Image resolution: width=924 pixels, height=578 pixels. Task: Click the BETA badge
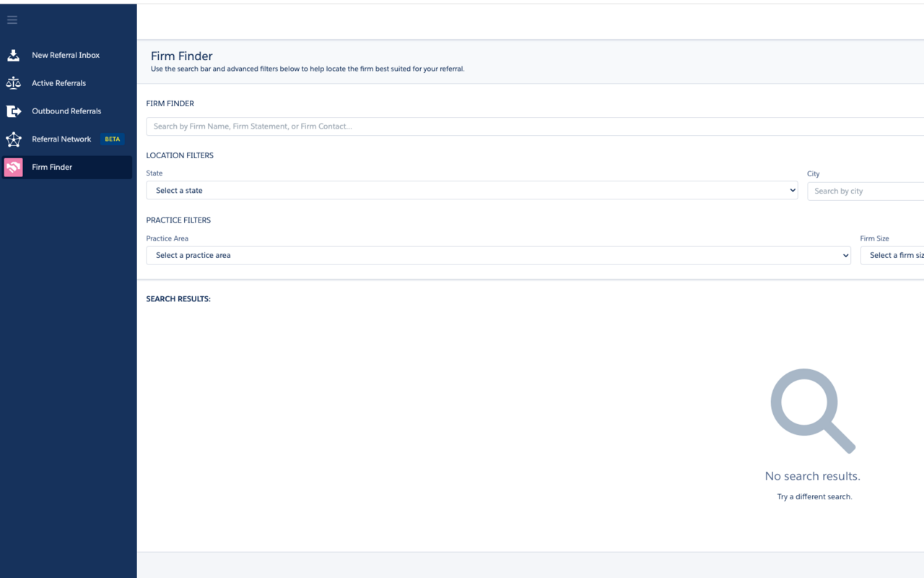113,139
